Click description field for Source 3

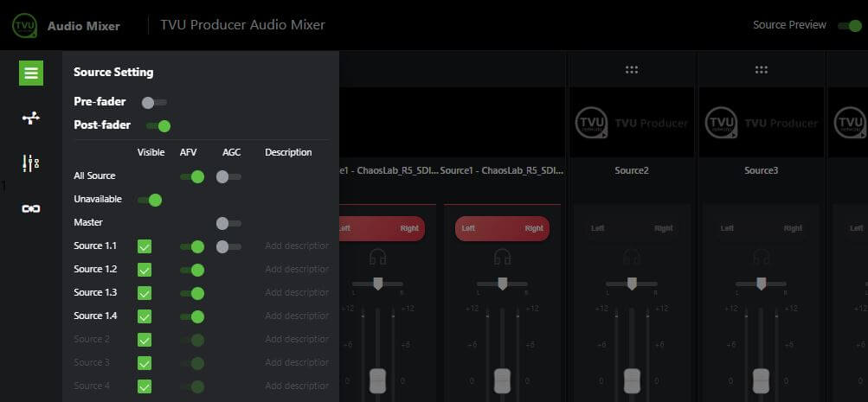point(297,362)
